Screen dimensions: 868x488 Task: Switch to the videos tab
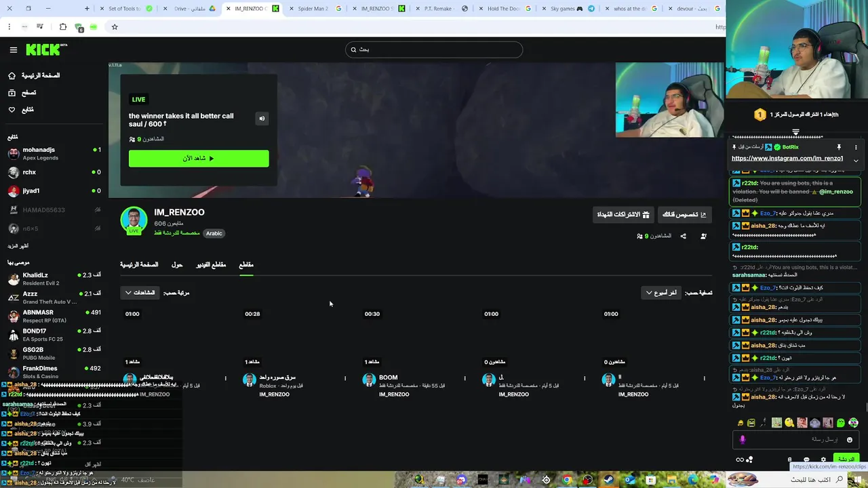(211, 264)
